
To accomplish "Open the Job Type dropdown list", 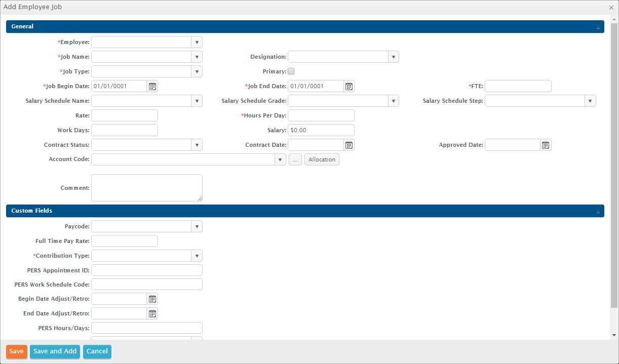I will click(x=197, y=71).
